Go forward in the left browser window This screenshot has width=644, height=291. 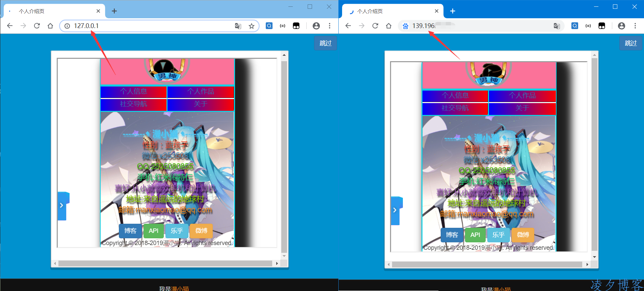(x=23, y=26)
